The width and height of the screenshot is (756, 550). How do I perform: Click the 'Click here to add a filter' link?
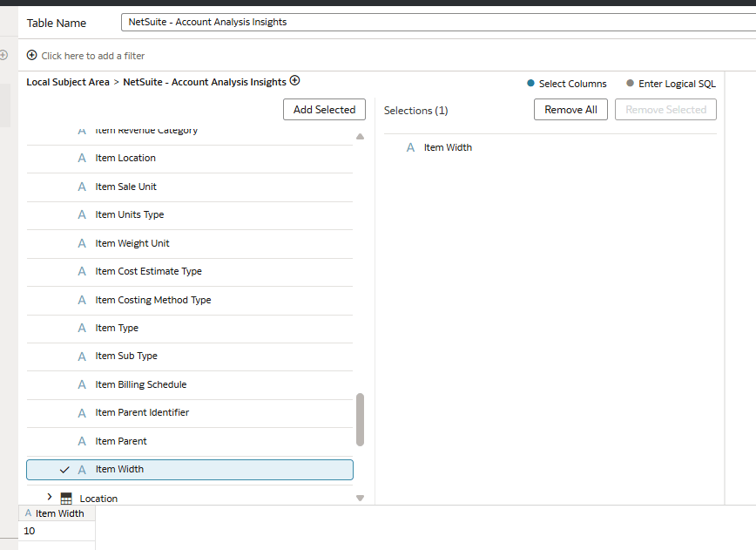tap(93, 56)
